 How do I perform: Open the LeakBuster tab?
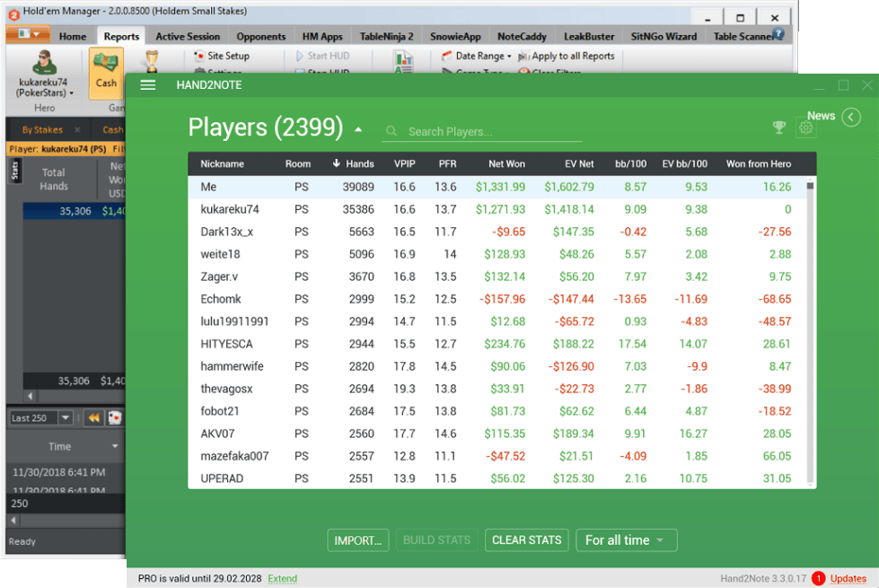tap(589, 37)
